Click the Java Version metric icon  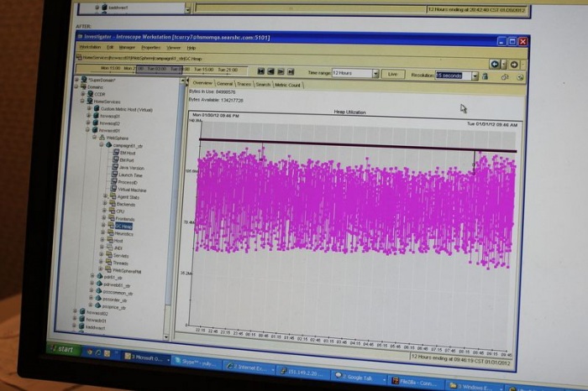tap(114, 168)
